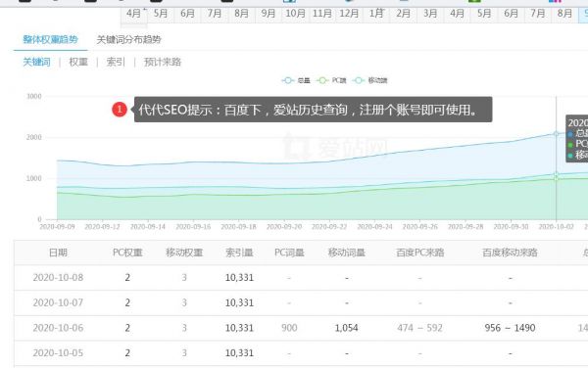
Task: Select the 关键词 chart sub-tab
Action: (37, 62)
